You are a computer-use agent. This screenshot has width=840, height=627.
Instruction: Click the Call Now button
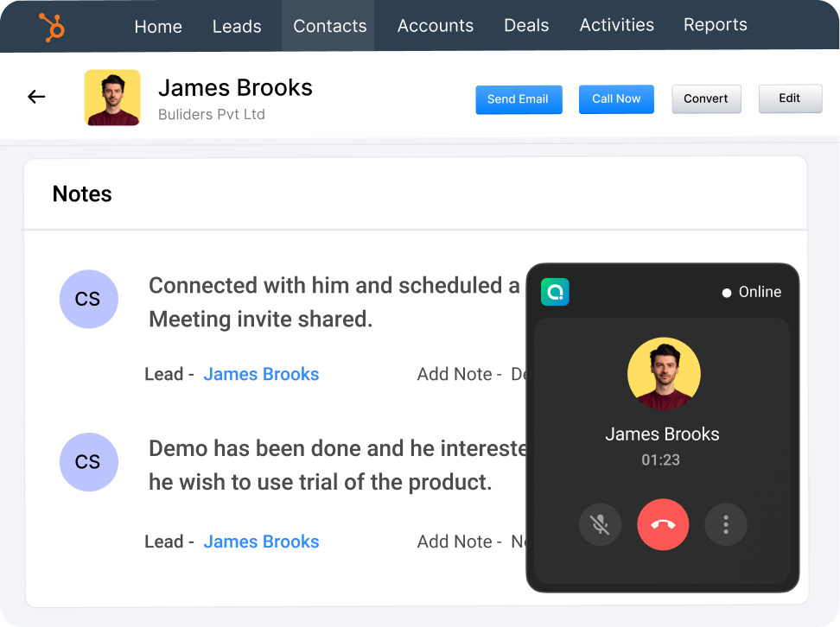pyautogui.click(x=616, y=98)
